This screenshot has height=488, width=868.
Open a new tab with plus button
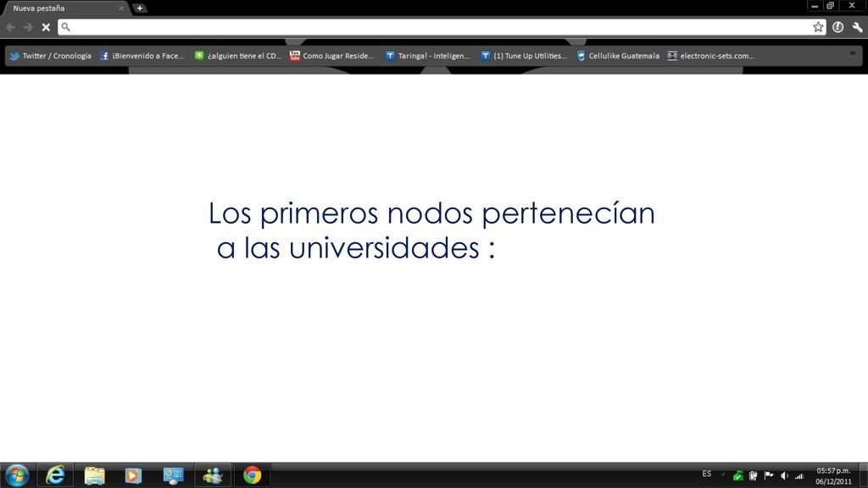click(140, 8)
